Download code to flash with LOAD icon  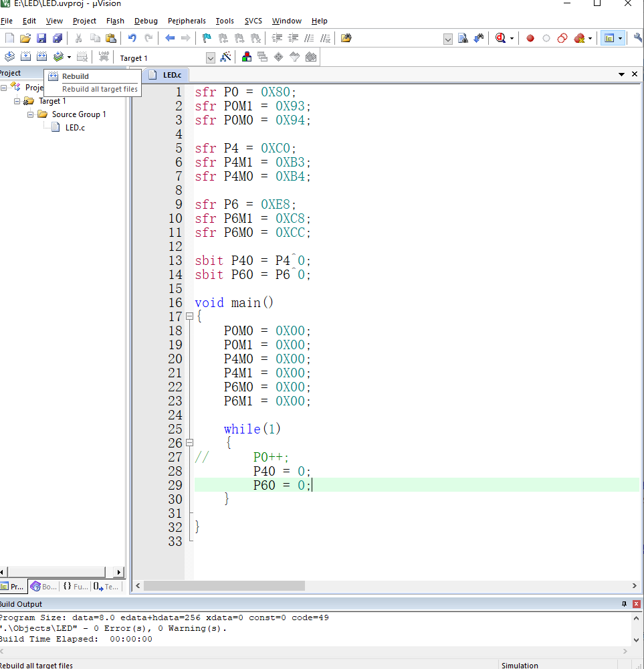(x=104, y=57)
